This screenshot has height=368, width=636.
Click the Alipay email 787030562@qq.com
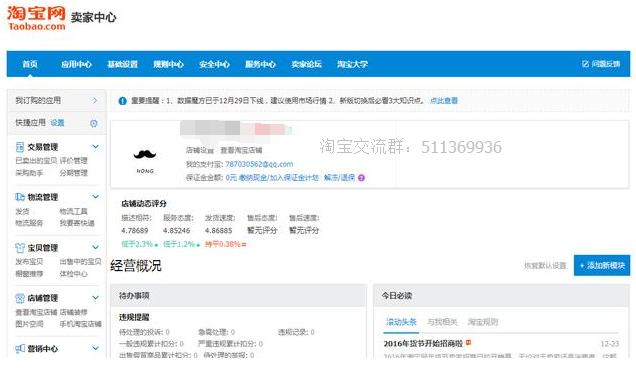tap(259, 164)
